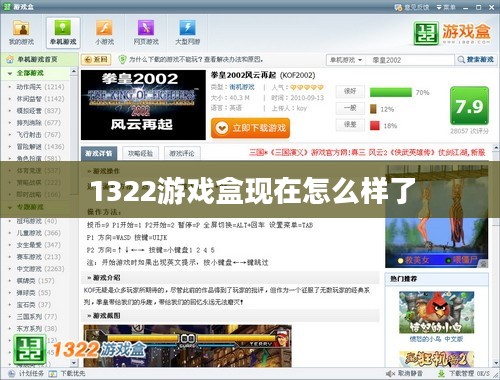Image resolution: width=500 pixels, height=380 pixels.
Task: Click the magnifier 搜索游戏 search button
Action: tap(476, 60)
